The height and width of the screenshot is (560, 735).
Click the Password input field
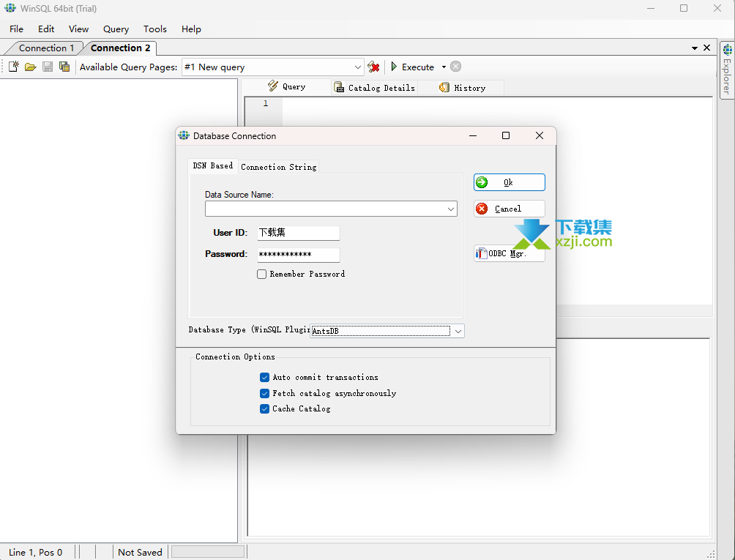coord(298,255)
